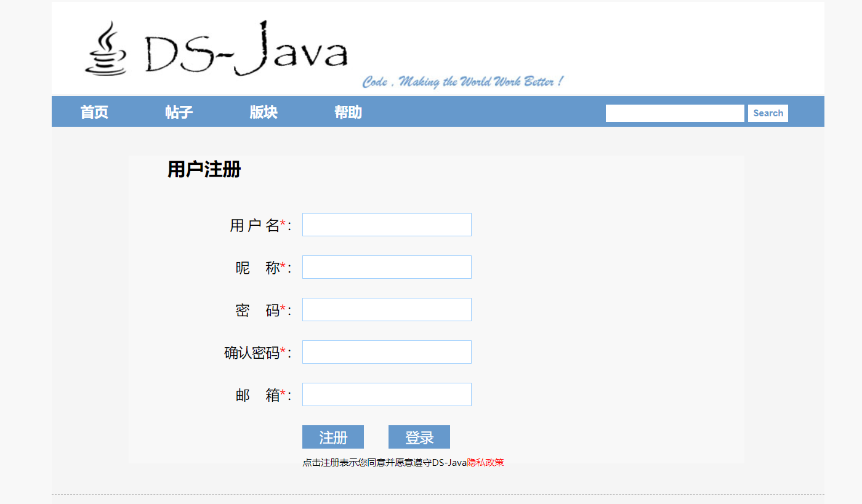Go to the 首页 home menu item
The height and width of the screenshot is (504, 862).
(x=94, y=112)
